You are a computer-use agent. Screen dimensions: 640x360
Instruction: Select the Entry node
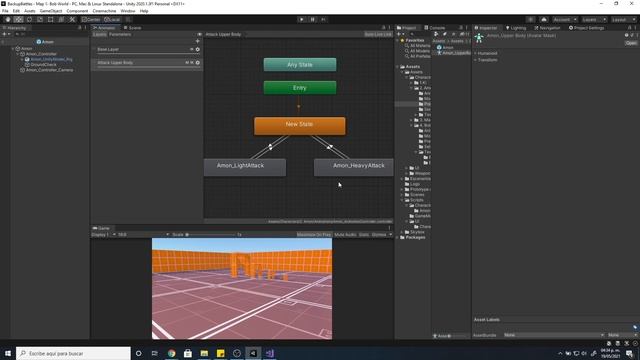[x=300, y=88]
